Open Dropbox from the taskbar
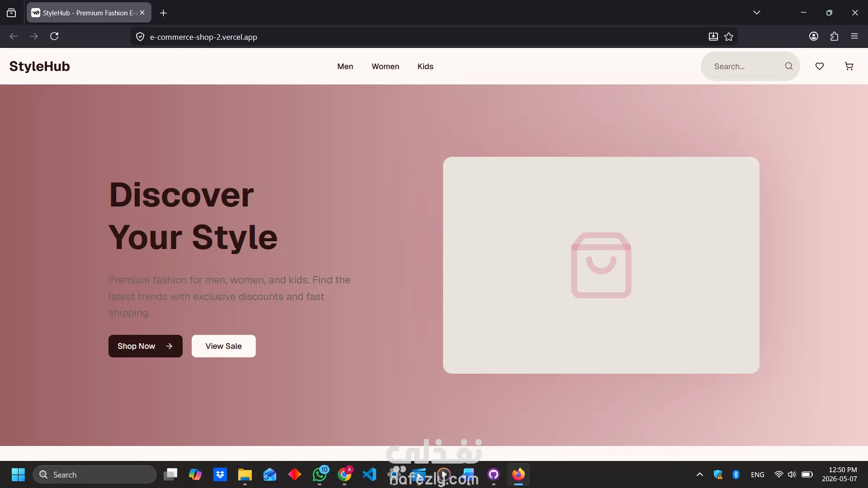The image size is (868, 488). tap(220, 474)
